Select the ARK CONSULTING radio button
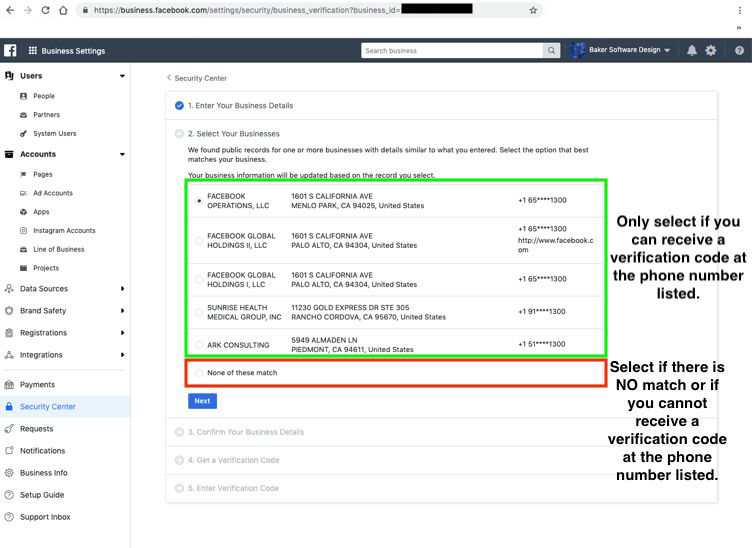The height and width of the screenshot is (548, 752). click(199, 344)
